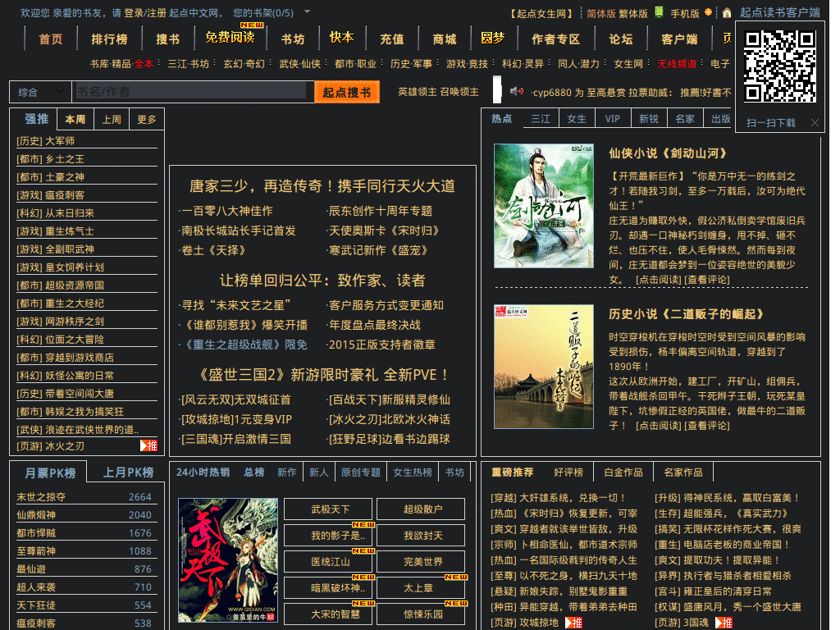
Task: Open 辰东创作十周年专题 link
Action: tap(381, 211)
